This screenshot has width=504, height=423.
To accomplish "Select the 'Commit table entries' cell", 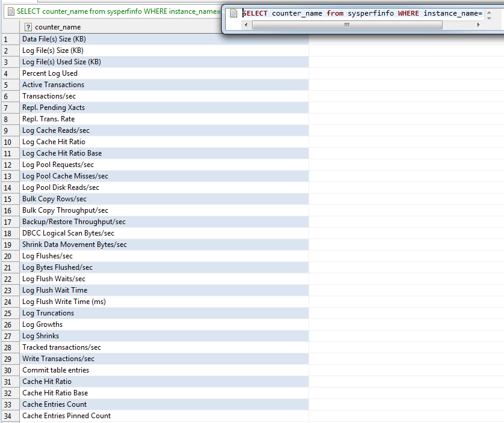I will point(164,370).
